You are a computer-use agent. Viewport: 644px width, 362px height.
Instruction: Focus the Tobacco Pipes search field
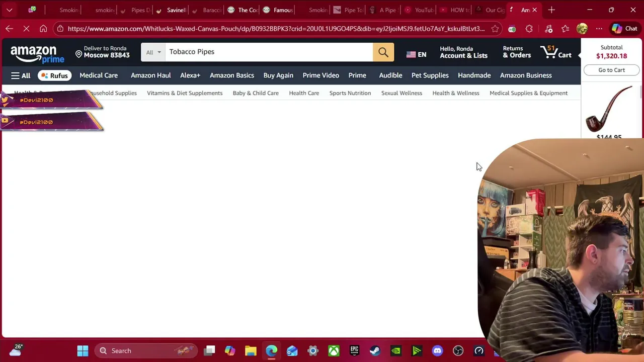pyautogui.click(x=269, y=52)
